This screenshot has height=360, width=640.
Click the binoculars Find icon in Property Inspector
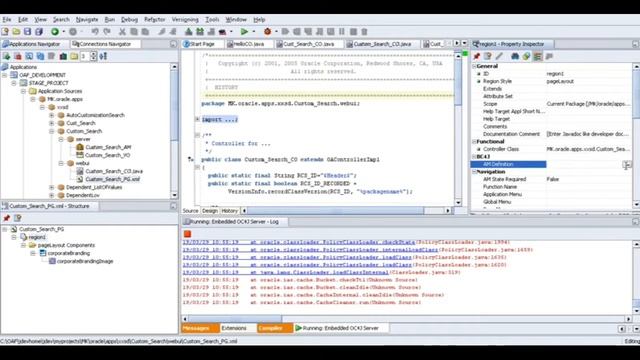point(515,56)
